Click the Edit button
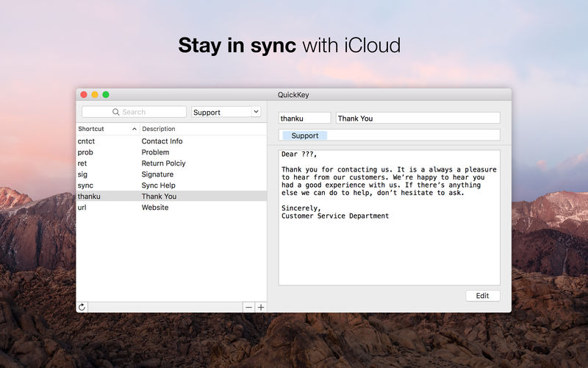 pyautogui.click(x=483, y=296)
